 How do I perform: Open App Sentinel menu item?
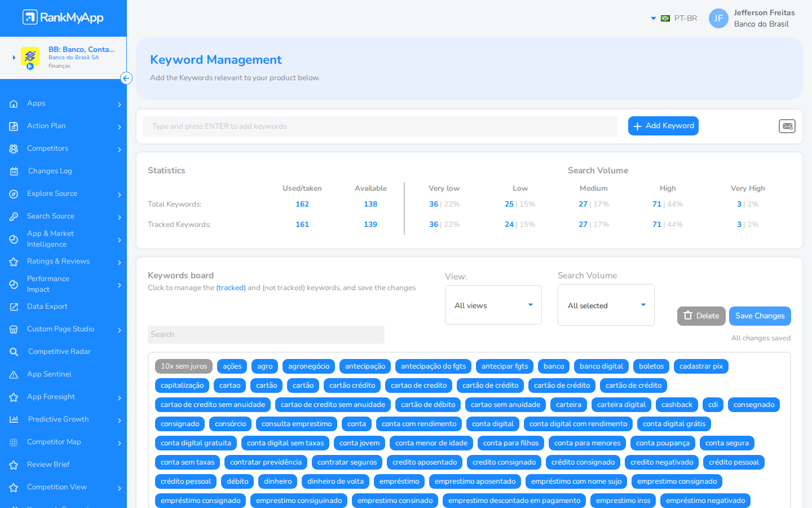tap(49, 374)
